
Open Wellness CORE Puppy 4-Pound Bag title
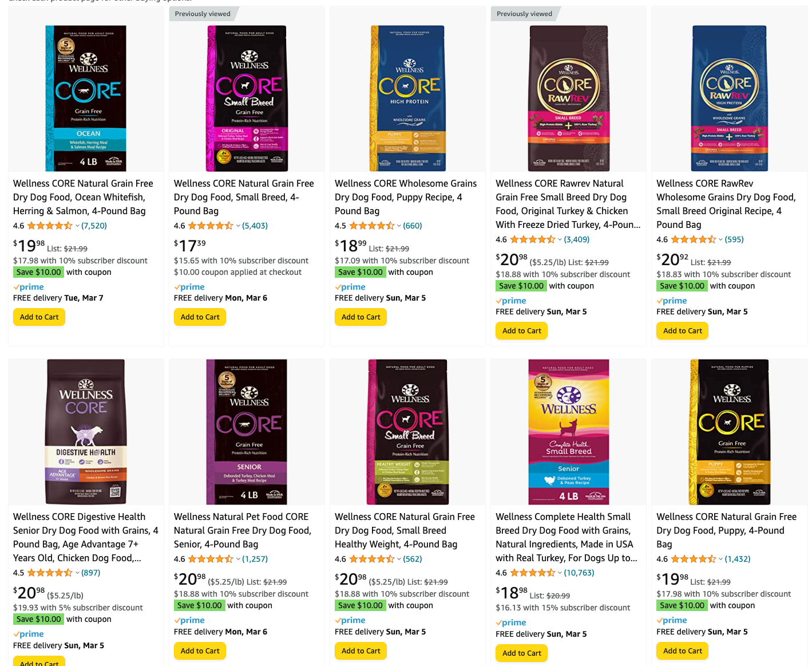point(726,531)
